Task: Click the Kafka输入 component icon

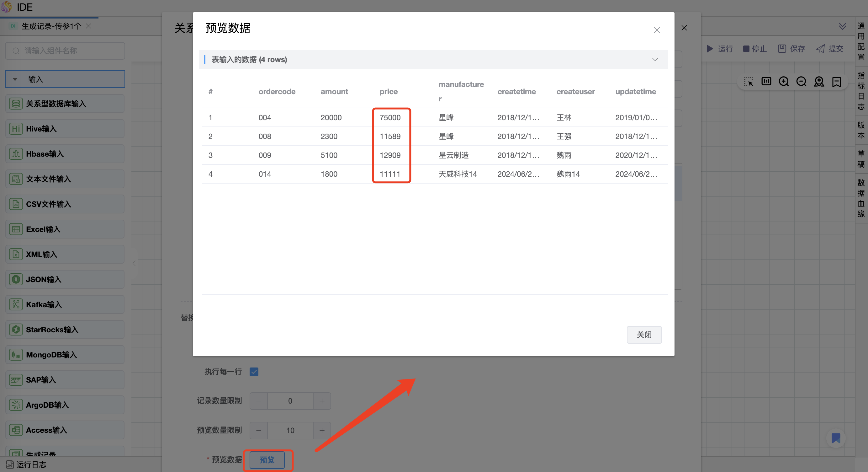Action: tap(16, 304)
